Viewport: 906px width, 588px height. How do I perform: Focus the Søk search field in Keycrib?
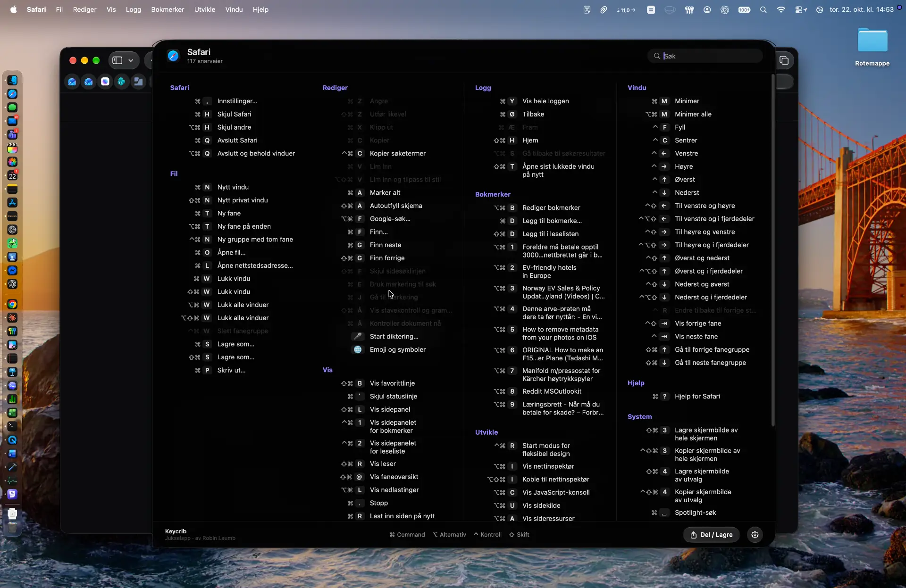[705, 56]
